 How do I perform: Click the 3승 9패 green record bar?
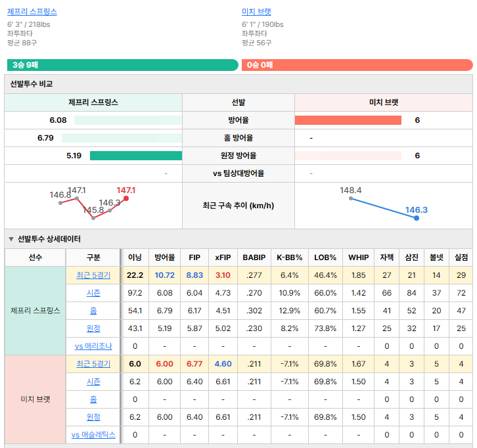[123, 65]
